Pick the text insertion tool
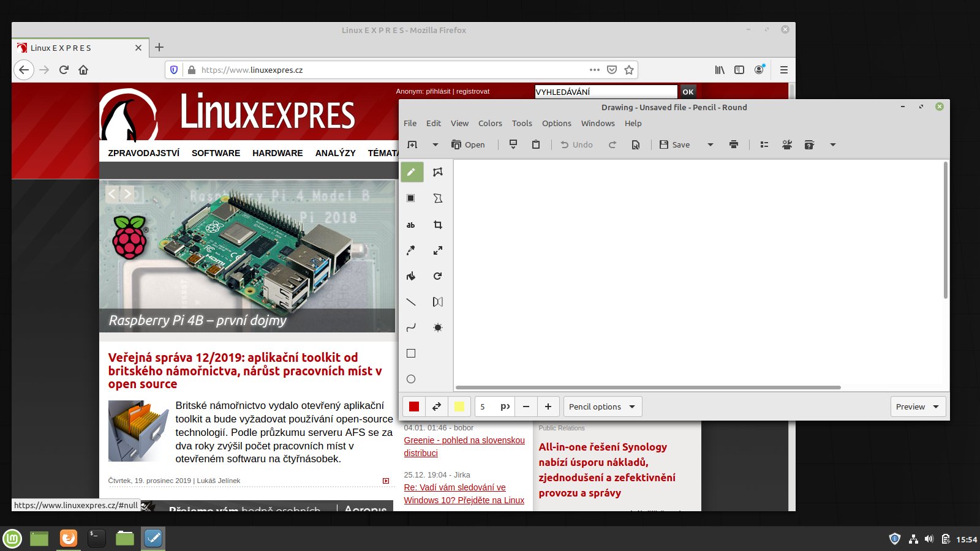The width and height of the screenshot is (980, 551). coord(411,225)
